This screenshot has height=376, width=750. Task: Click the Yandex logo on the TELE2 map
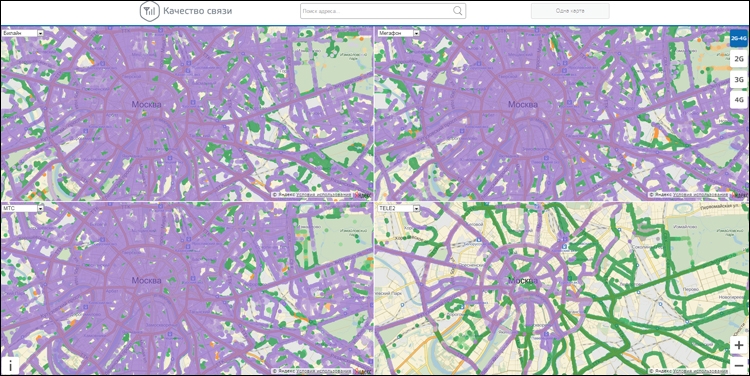coord(739,371)
